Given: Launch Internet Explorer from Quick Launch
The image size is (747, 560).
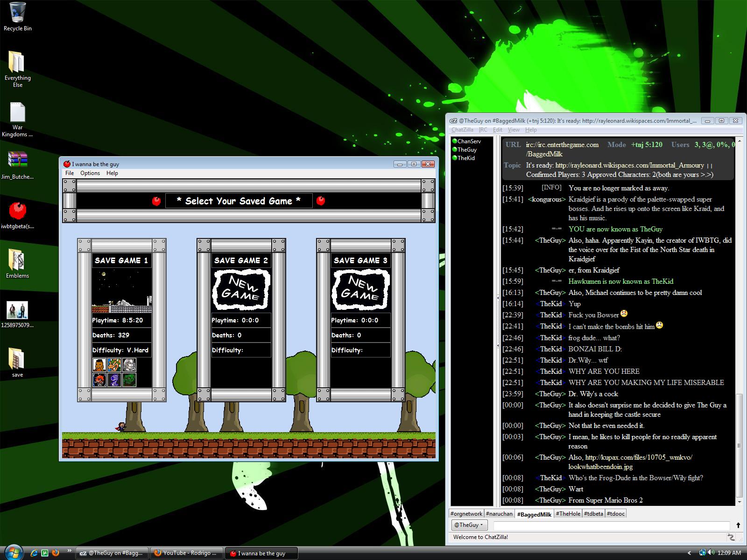Looking at the screenshot, I should tap(34, 553).
